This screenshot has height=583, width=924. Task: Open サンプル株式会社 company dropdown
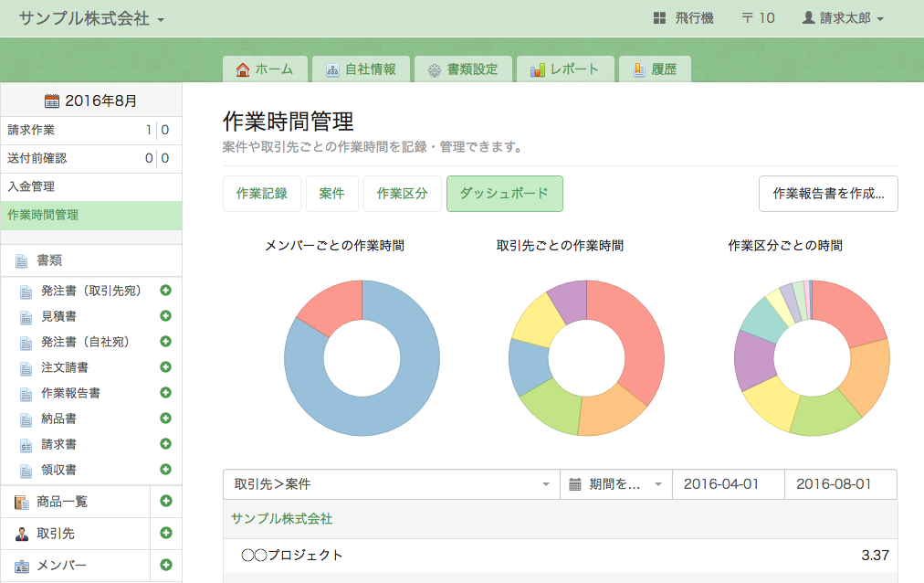(91, 18)
